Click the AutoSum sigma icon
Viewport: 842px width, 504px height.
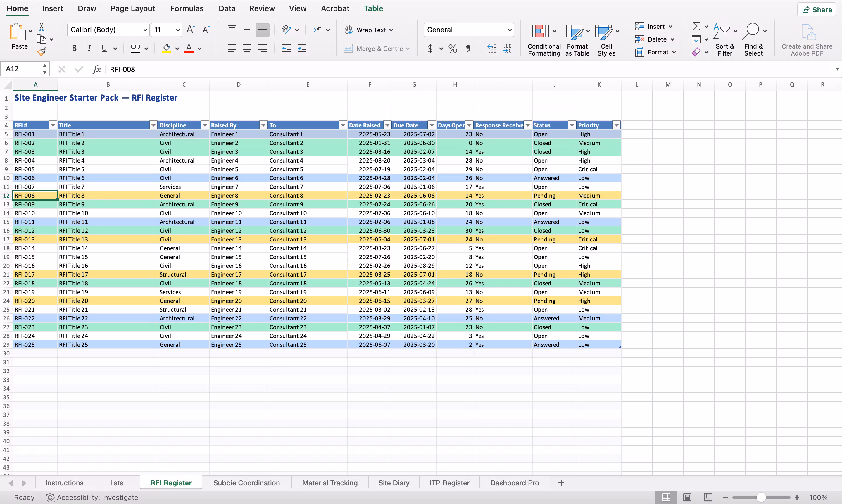tap(696, 27)
